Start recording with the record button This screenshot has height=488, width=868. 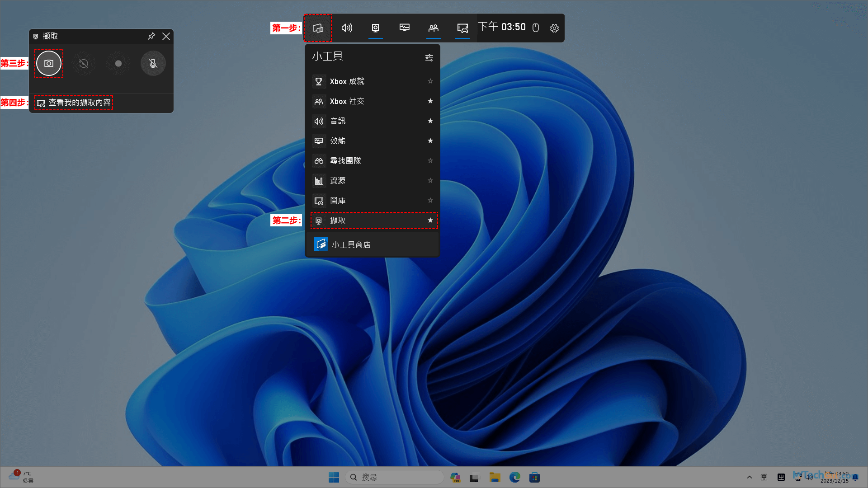pyautogui.click(x=118, y=63)
